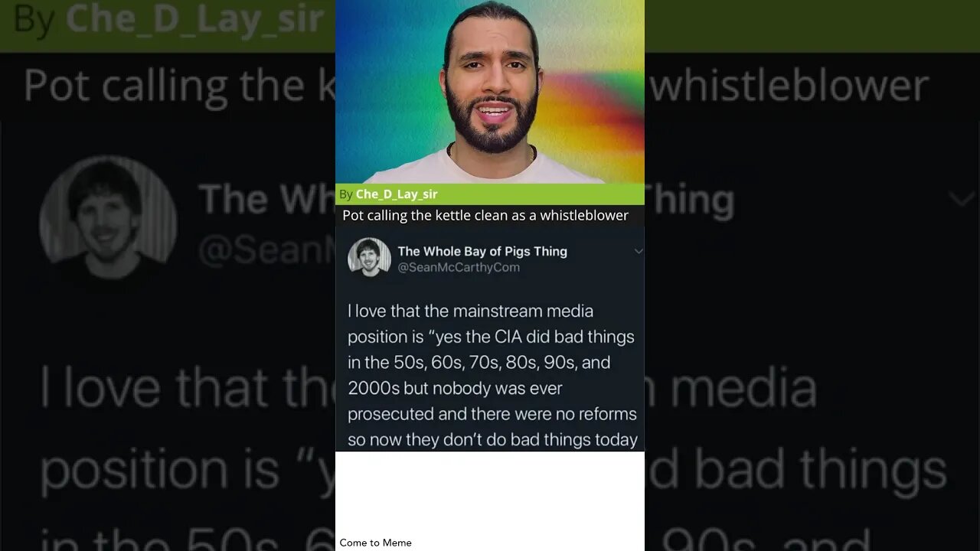Click the large blurred "Pot calling the" text
This screenshot has height=551, width=980.
(176, 86)
